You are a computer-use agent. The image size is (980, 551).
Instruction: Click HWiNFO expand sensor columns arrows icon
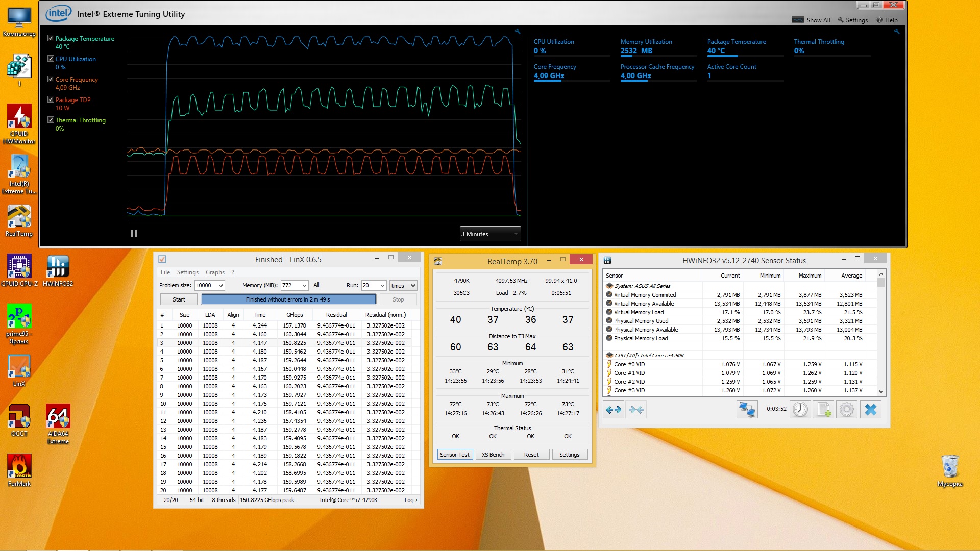(614, 410)
